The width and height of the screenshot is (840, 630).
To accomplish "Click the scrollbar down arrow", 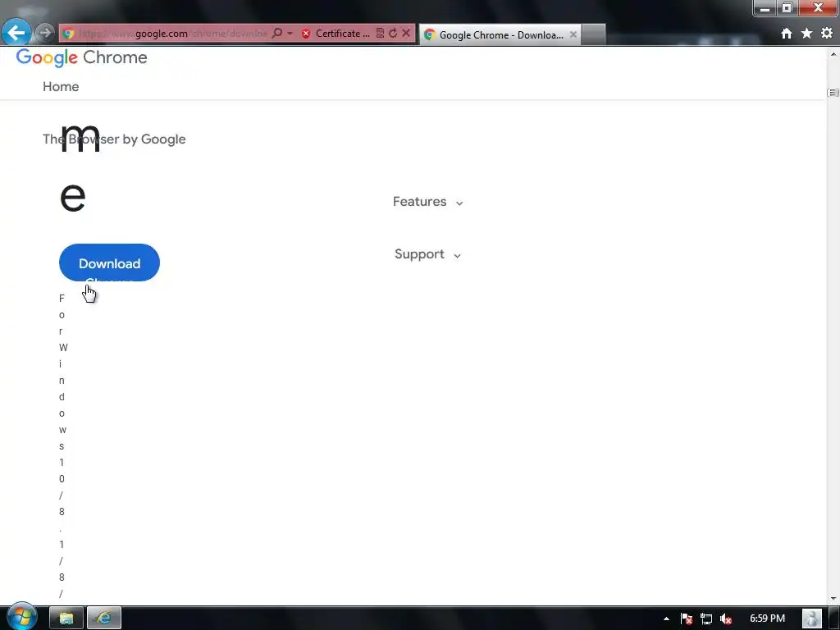I will coord(833,598).
